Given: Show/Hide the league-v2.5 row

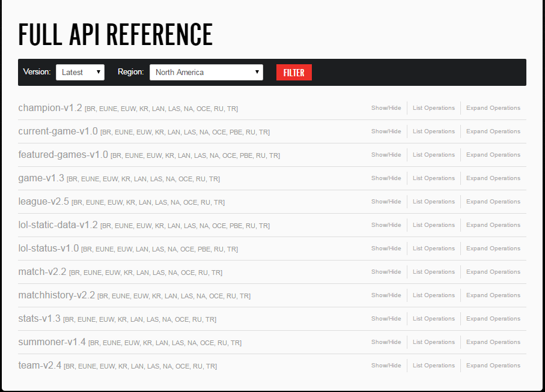Looking at the screenshot, I should click(386, 202).
